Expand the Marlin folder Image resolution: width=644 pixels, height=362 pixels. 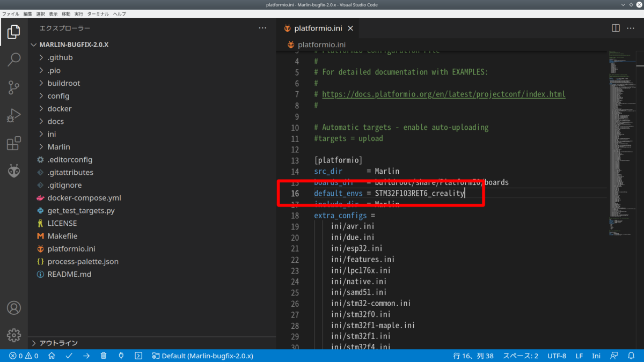pyautogui.click(x=152, y=147)
